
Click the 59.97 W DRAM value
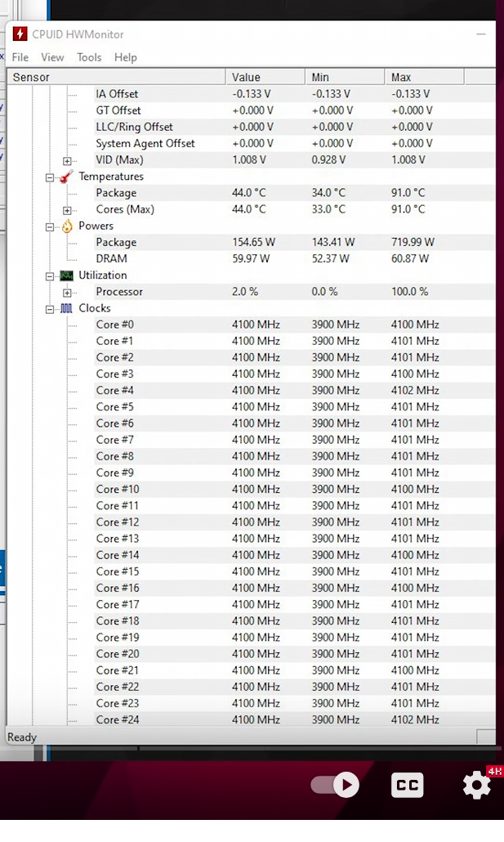251,258
